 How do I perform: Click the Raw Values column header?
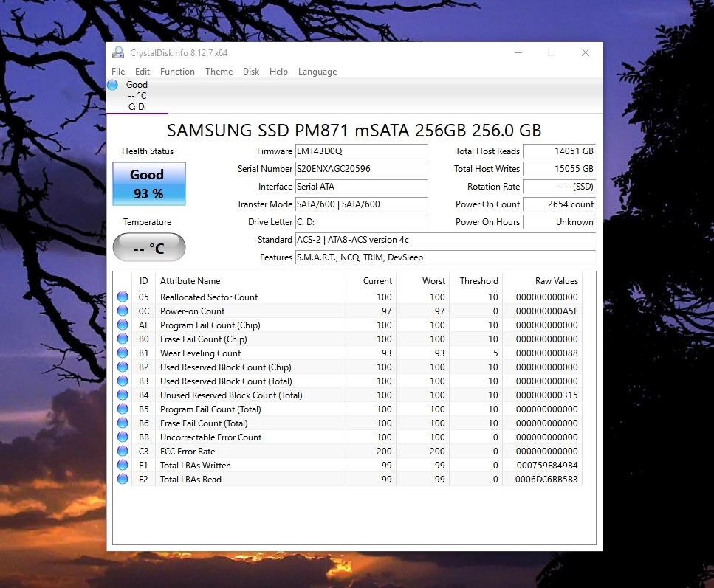pyautogui.click(x=543, y=281)
